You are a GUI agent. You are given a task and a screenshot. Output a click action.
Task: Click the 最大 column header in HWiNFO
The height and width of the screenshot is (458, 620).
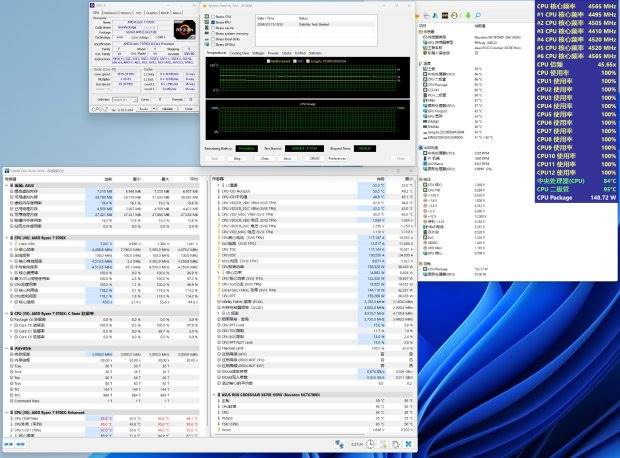point(165,179)
